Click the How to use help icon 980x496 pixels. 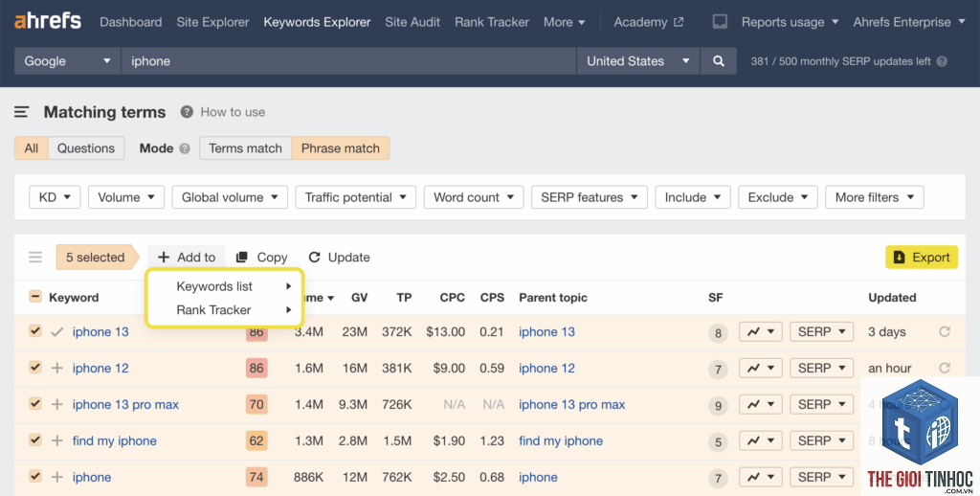(x=187, y=112)
